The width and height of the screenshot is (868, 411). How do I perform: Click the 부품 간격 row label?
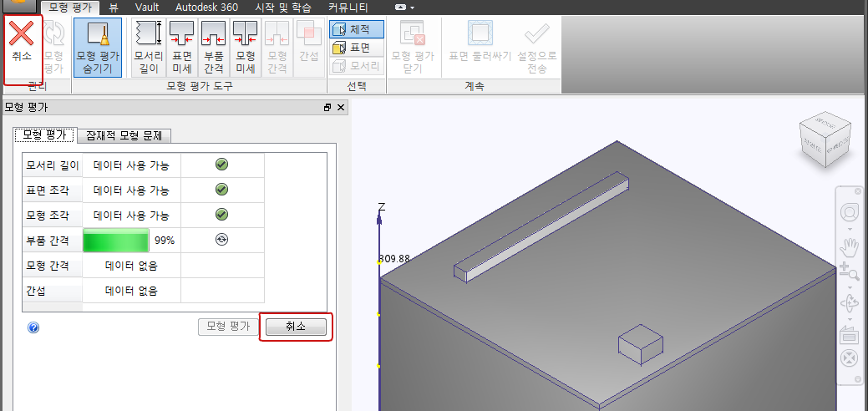click(53, 241)
